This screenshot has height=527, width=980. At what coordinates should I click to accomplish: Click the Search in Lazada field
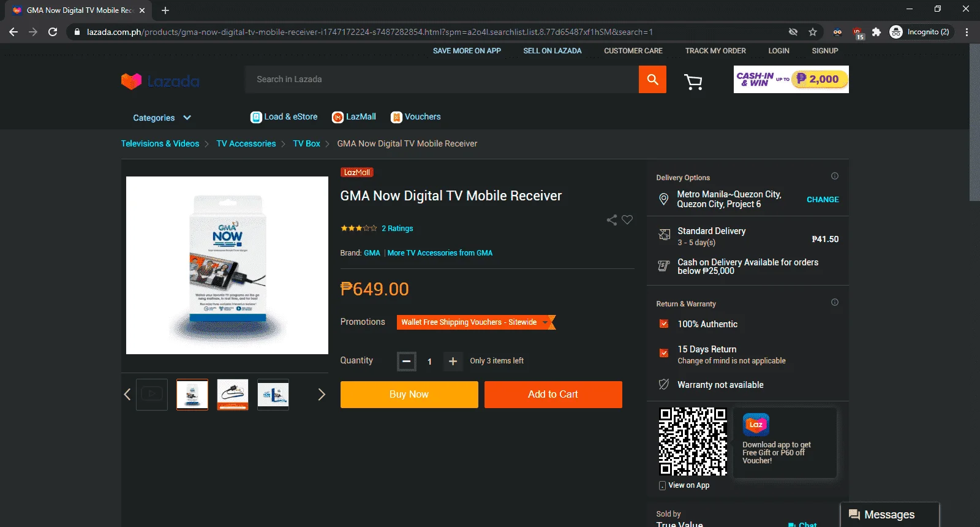coord(442,80)
